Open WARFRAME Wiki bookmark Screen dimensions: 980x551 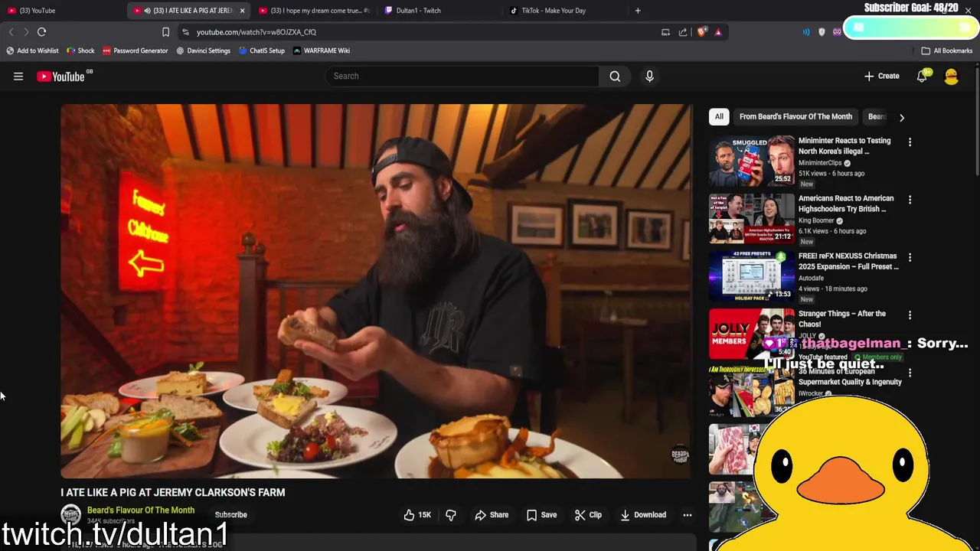pyautogui.click(x=321, y=51)
